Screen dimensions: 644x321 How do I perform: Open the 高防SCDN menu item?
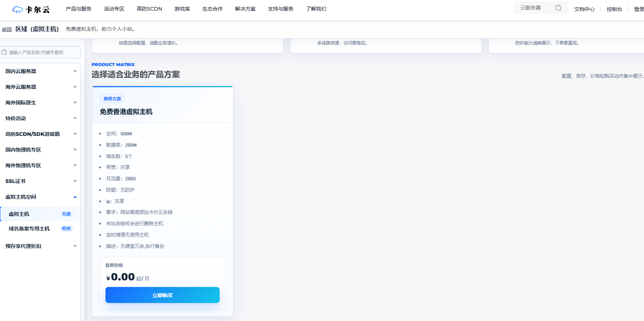coord(149,9)
